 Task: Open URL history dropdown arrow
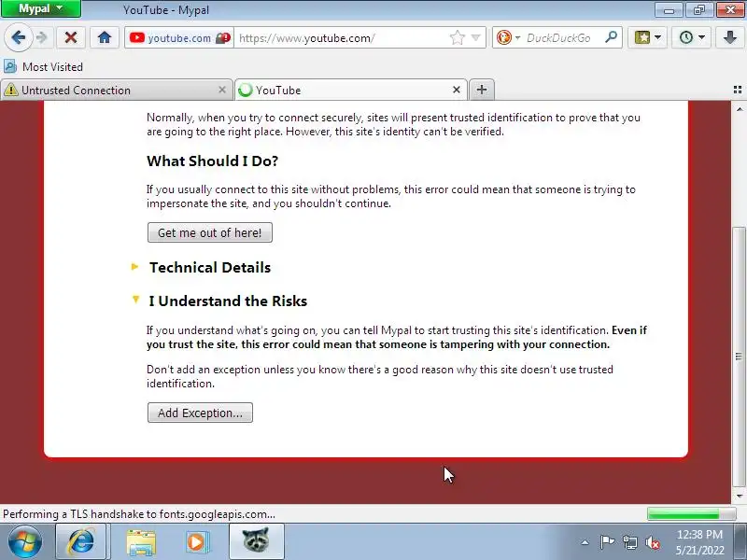click(475, 37)
